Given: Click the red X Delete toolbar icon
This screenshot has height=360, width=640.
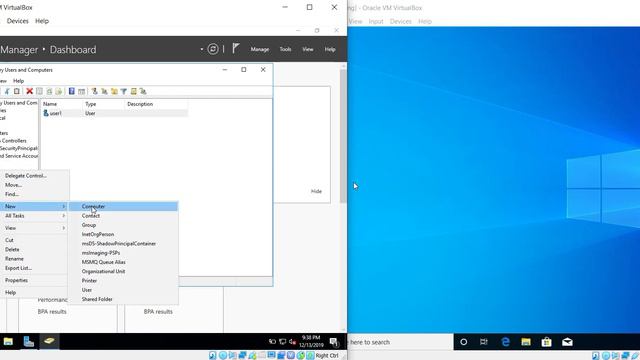Looking at the screenshot, I should tap(29, 91).
